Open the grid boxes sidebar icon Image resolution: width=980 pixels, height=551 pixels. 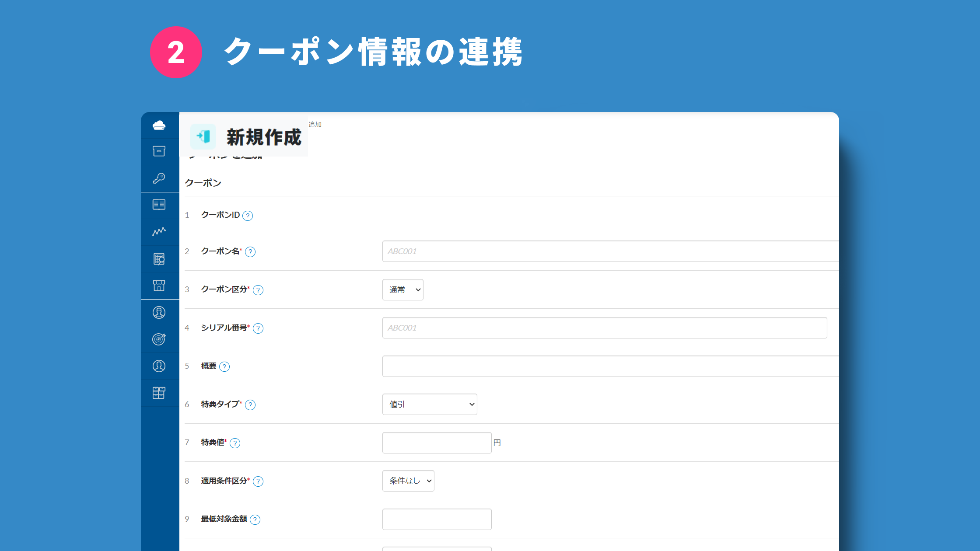tap(159, 393)
